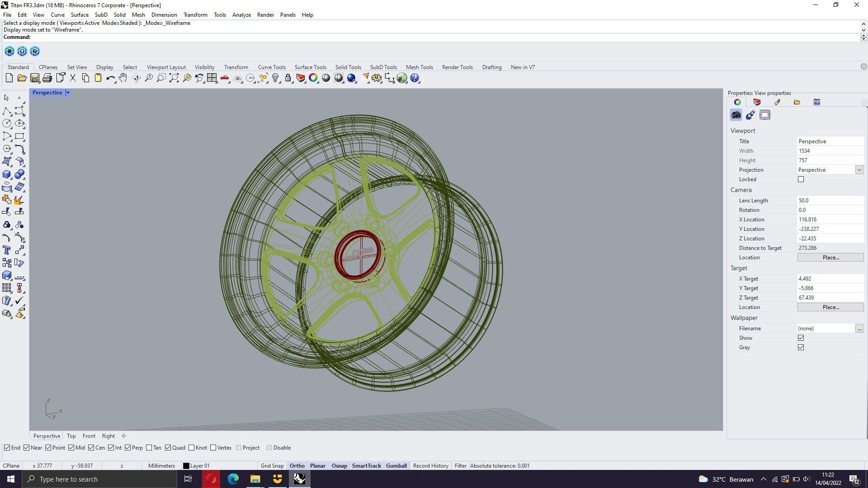Switch to the Curve Tools toolbar tab
Viewport: 868px width, 488px height.
click(272, 67)
